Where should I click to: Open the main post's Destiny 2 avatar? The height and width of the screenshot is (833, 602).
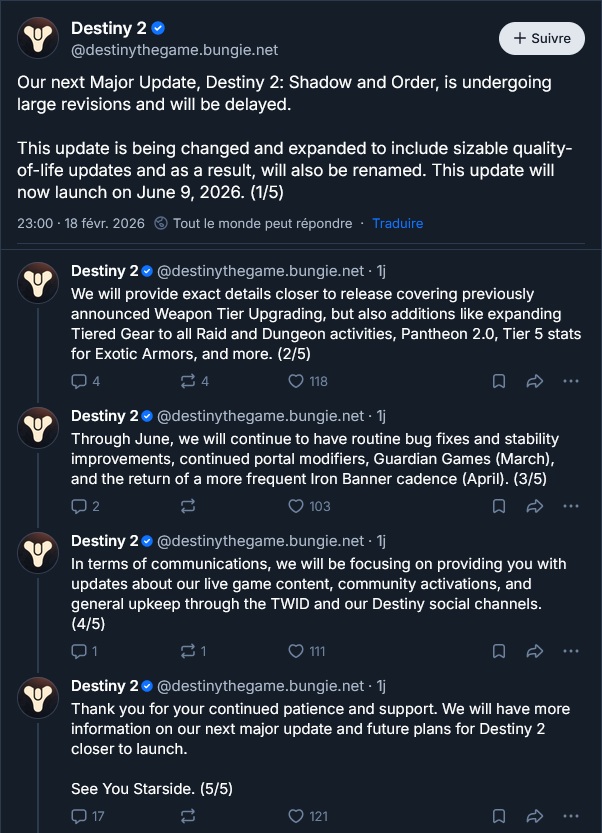point(38,39)
